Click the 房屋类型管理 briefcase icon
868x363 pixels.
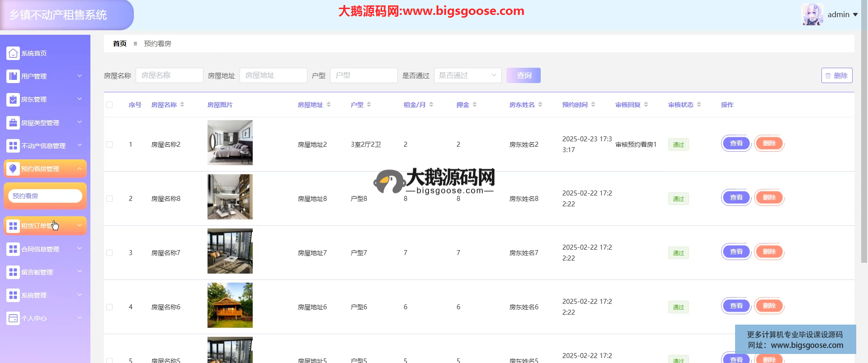(13, 122)
